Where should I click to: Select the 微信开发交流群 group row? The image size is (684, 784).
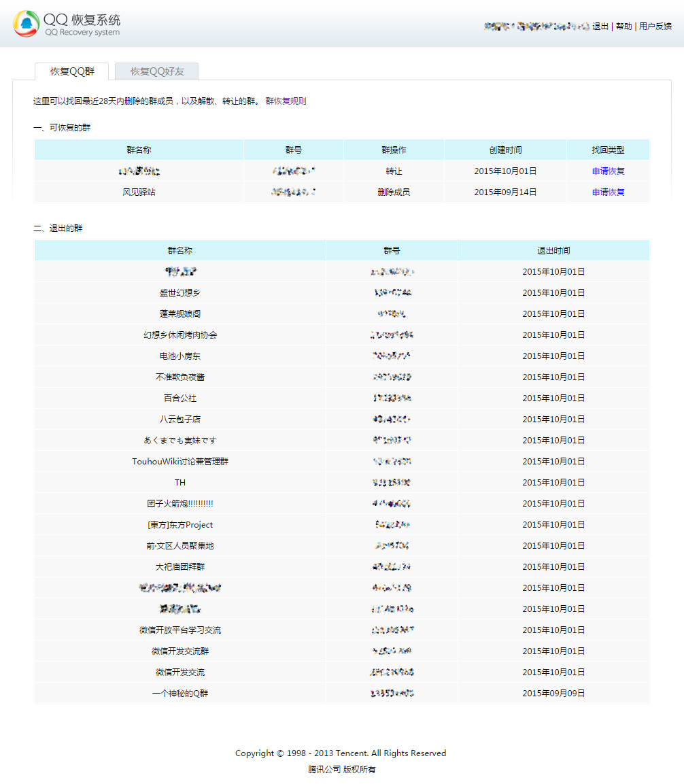342,651
